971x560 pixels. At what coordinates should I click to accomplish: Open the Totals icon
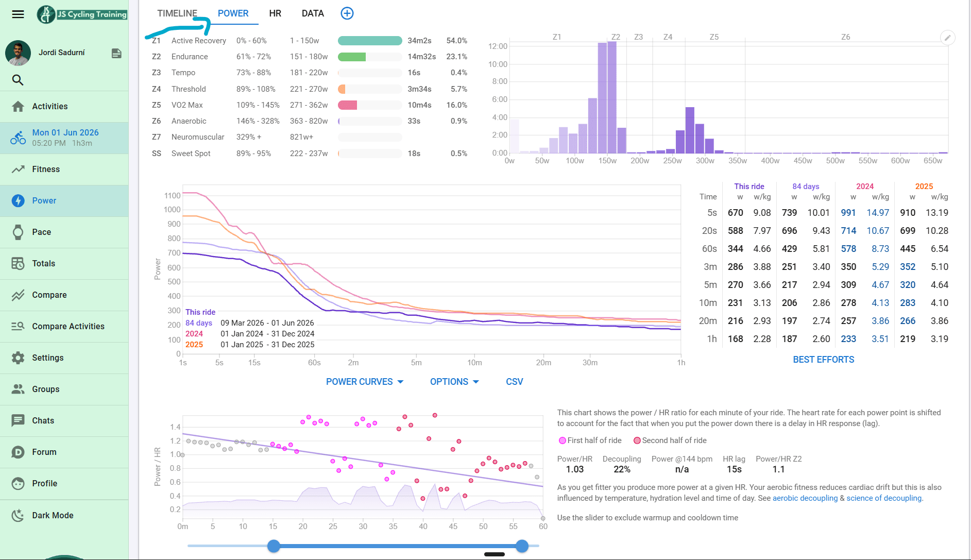click(18, 263)
